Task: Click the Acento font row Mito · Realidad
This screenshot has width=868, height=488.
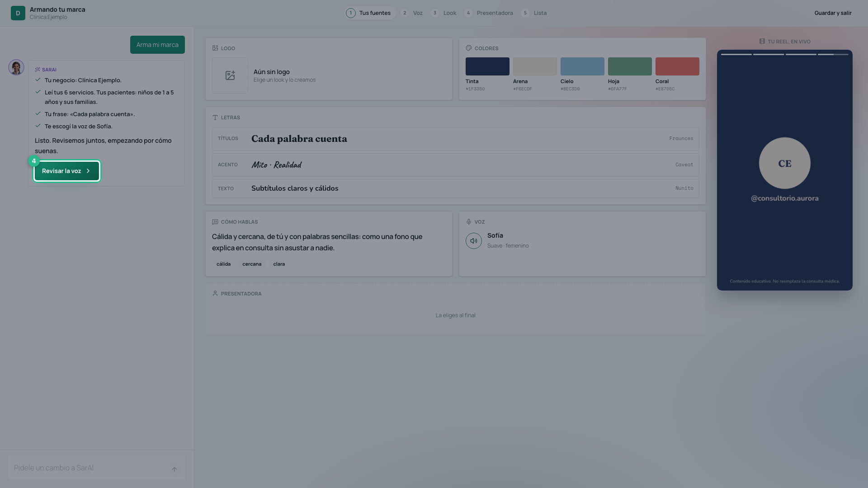Action: 456,164
